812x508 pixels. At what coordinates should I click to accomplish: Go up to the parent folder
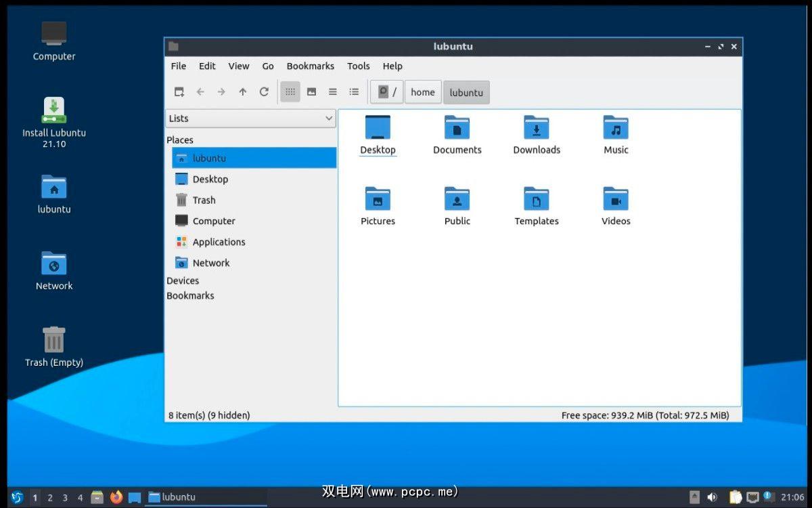point(242,92)
